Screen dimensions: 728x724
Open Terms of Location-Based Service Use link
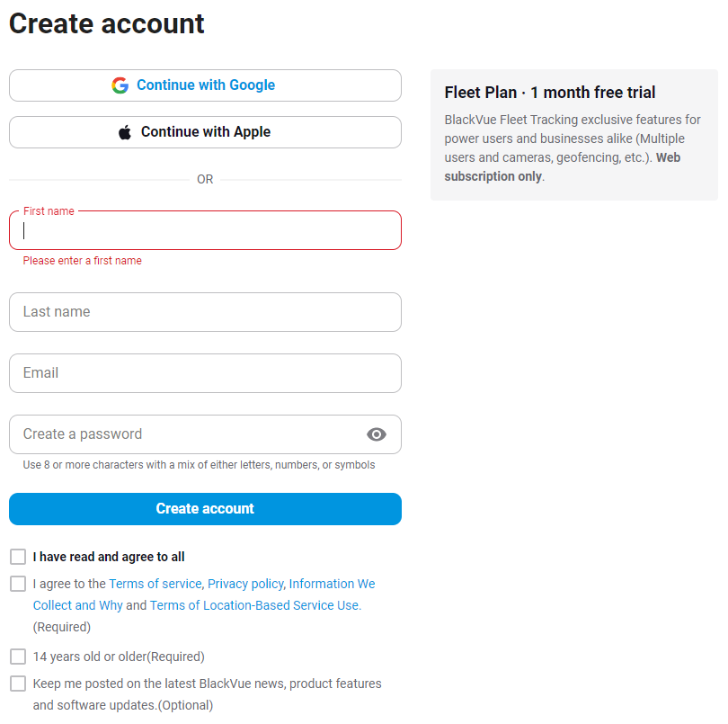pos(255,605)
